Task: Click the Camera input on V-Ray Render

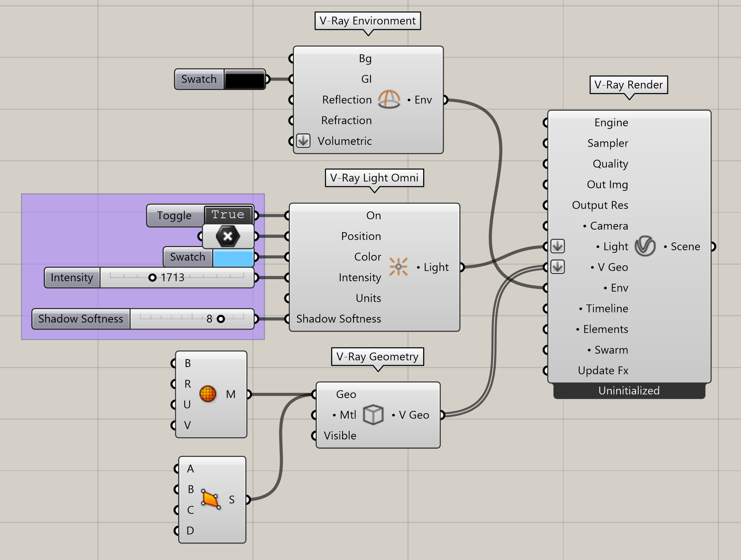Action: pos(609,226)
